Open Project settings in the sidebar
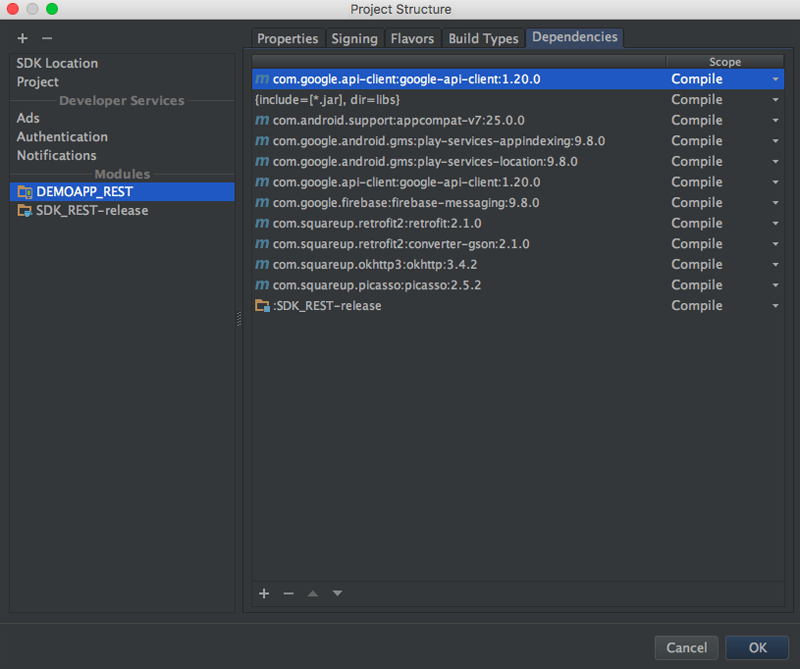Screen dimensions: 800x669 click(x=38, y=82)
